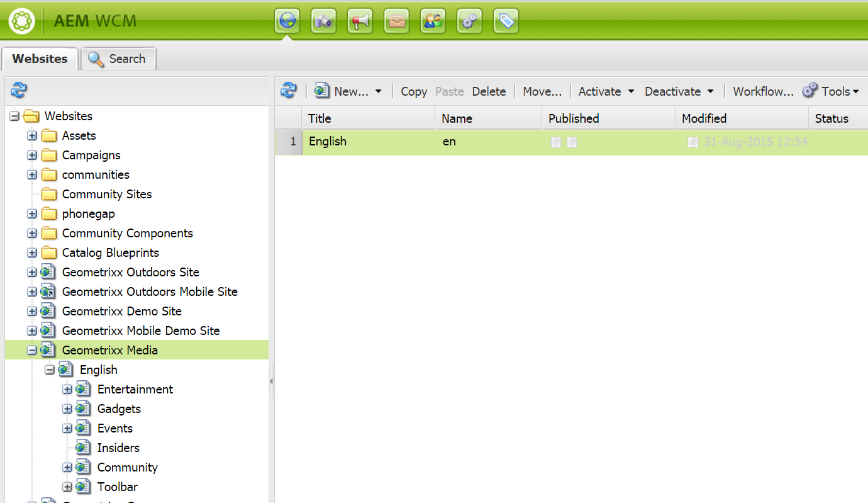The image size is (868, 503).
Task: Expand the communities folder node
Action: coord(32,175)
